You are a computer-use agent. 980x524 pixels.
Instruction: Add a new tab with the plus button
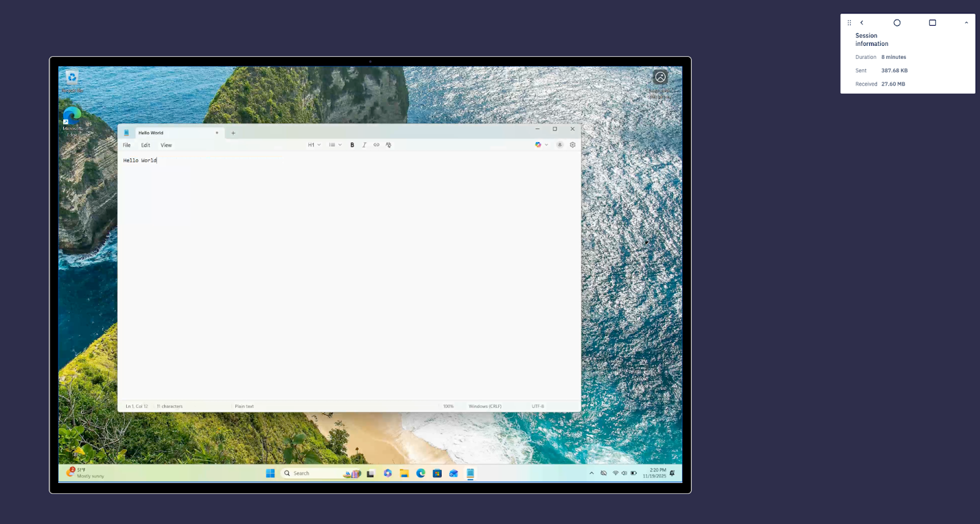pos(233,133)
